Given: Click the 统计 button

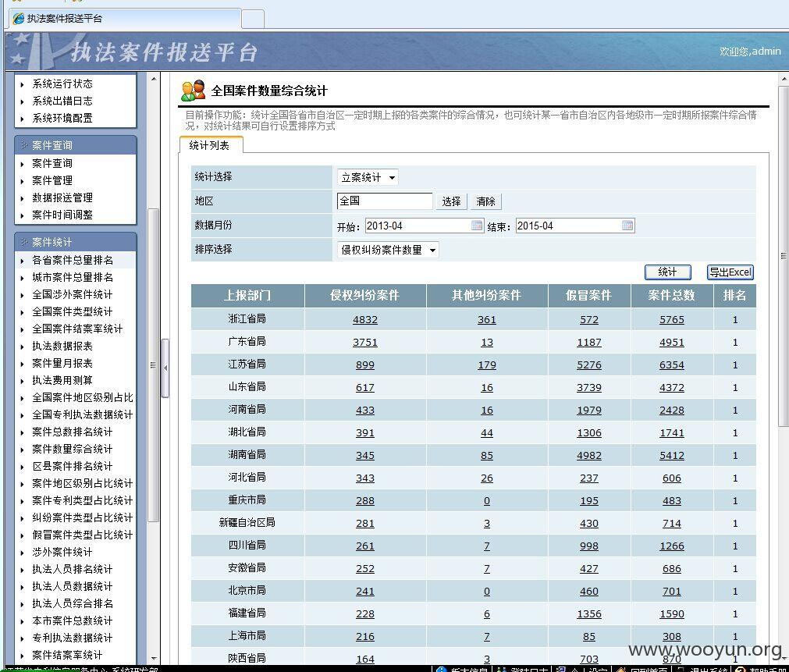Looking at the screenshot, I should point(668,272).
